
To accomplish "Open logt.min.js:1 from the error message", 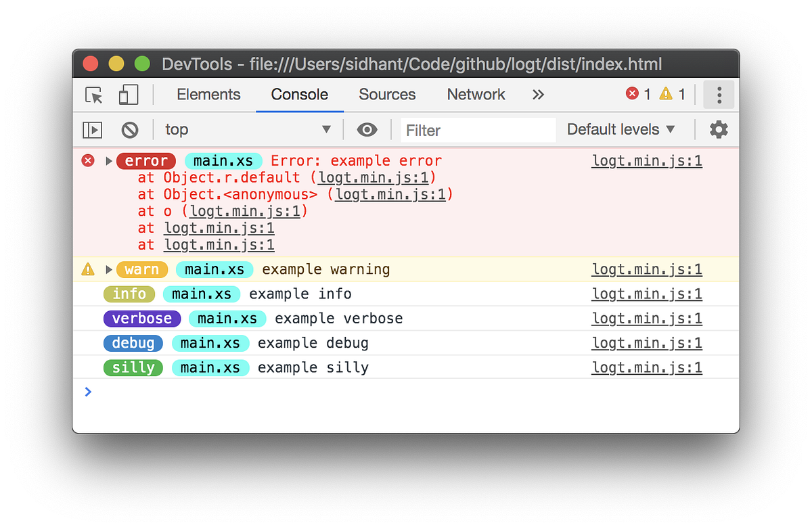I will [646, 161].
